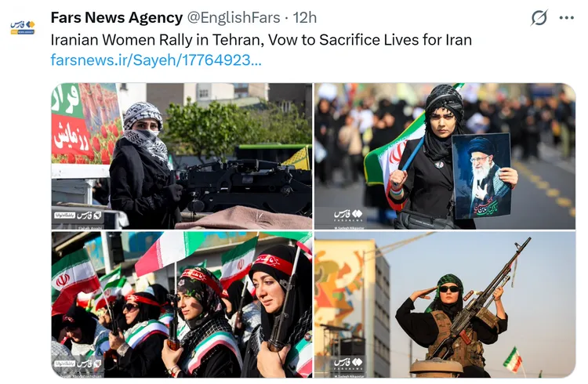588x384 pixels.
Task: Open photo of saluting woman with rifle
Action: 445,305
